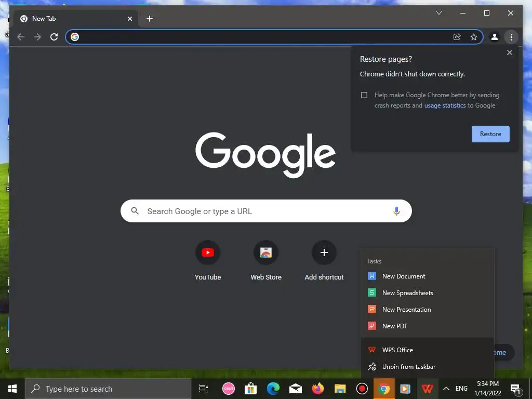Minimize the Chrome window

463,13
